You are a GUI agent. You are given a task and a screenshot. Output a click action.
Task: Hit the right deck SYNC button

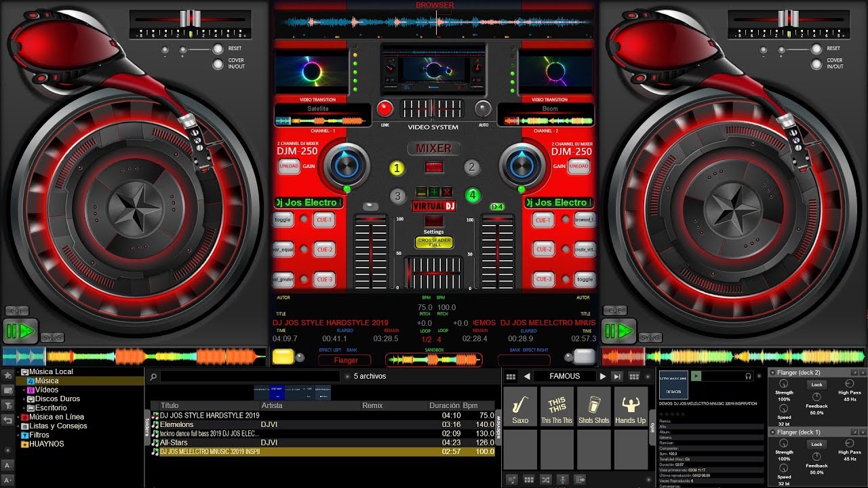click(x=650, y=337)
